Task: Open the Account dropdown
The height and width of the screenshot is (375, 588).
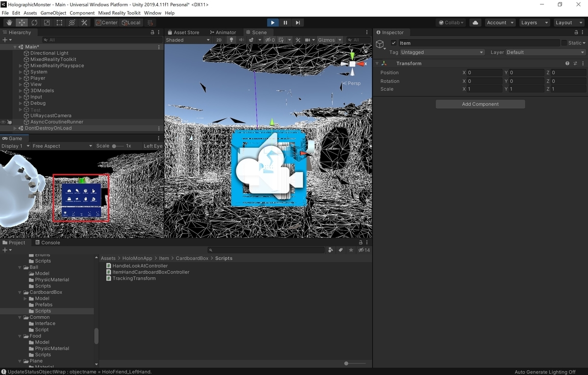Action: coord(500,23)
